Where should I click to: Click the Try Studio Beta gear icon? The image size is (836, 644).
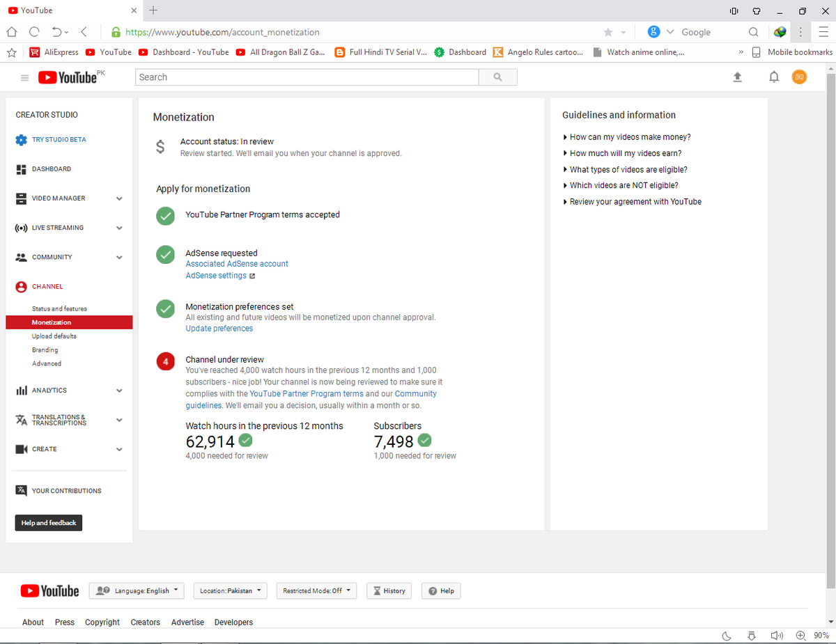click(21, 140)
